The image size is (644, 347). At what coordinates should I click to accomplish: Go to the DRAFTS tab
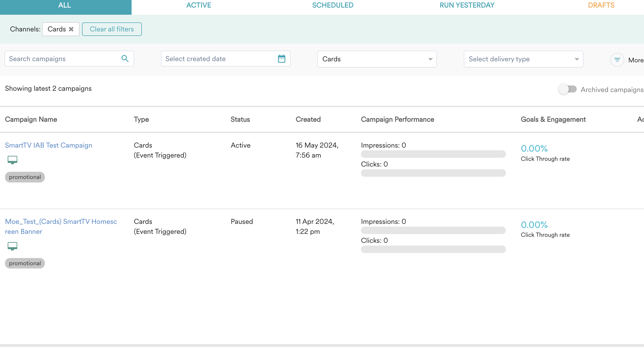click(x=601, y=5)
